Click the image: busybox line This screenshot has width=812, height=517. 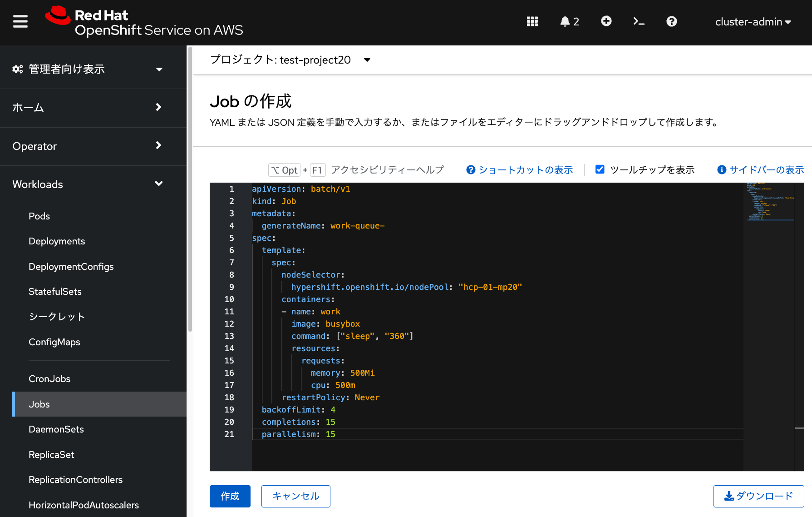[x=325, y=324]
